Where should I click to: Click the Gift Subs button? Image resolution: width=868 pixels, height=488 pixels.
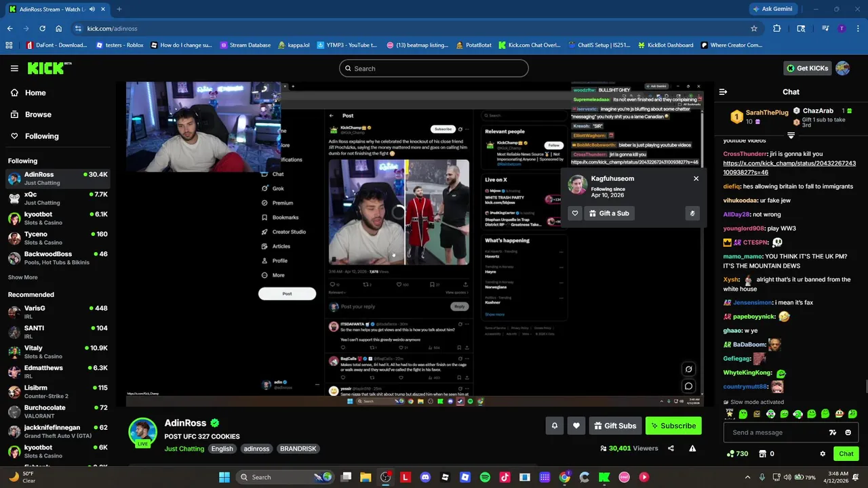click(x=615, y=426)
